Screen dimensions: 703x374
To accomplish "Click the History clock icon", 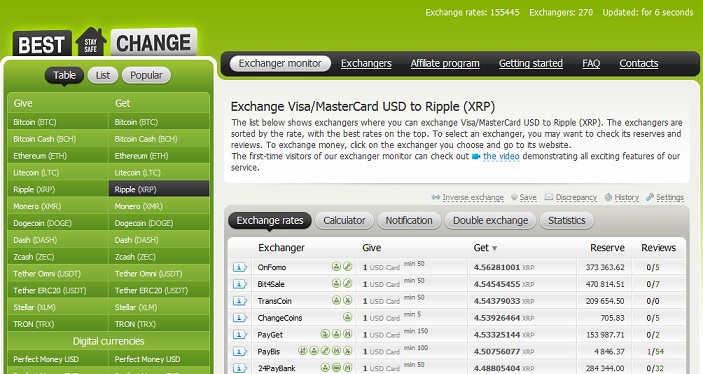I will [608, 197].
